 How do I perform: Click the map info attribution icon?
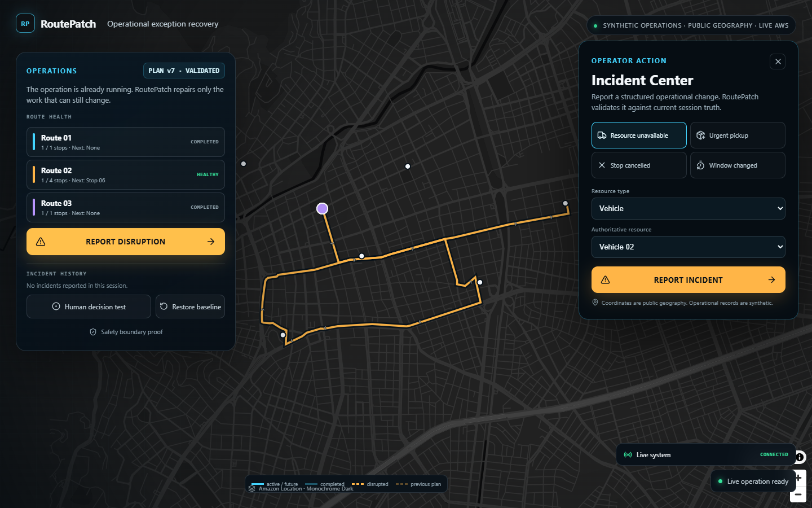point(800,457)
